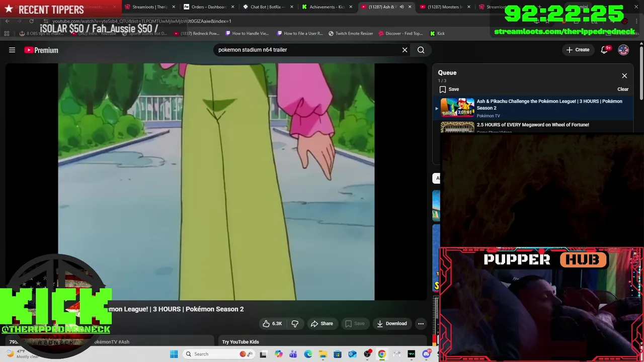Open Microsoft Teams on taskbar
Image resolution: width=644 pixels, height=362 pixels.
pos(293,354)
